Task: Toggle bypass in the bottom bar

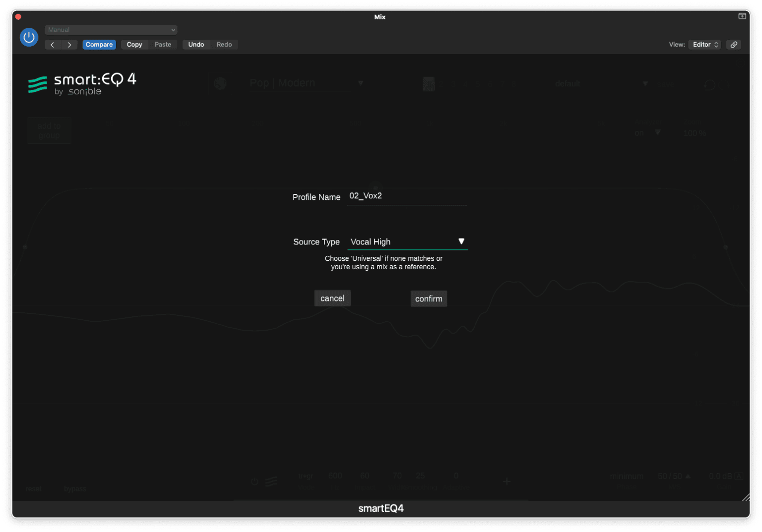Action: [x=74, y=488]
